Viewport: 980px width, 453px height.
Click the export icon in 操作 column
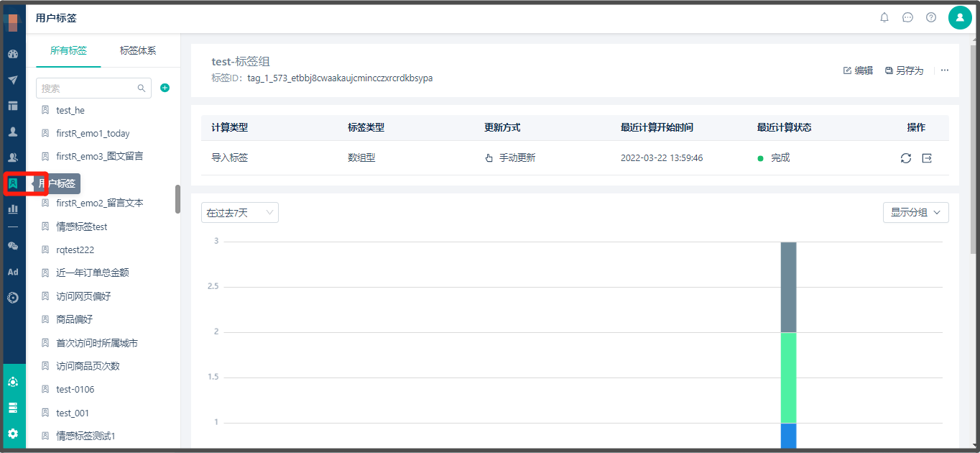click(927, 158)
